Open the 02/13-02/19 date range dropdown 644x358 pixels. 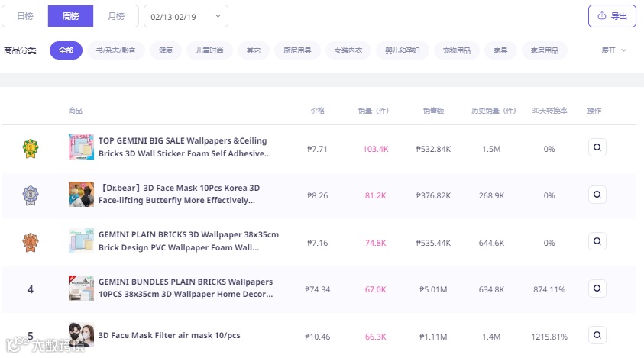186,16
